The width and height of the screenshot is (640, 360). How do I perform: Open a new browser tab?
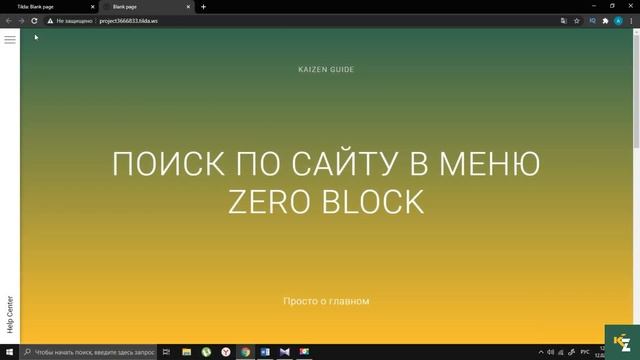click(203, 7)
